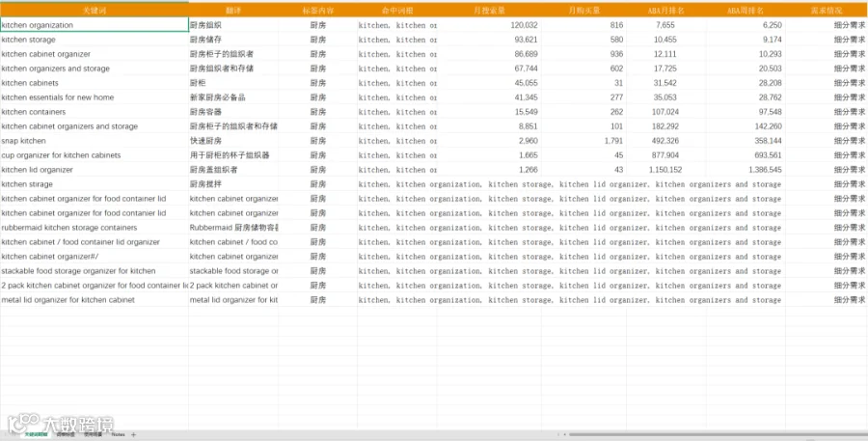The height and width of the screenshot is (441, 868).
Task: Select translation cell 厨柜
Action: [x=233, y=83]
